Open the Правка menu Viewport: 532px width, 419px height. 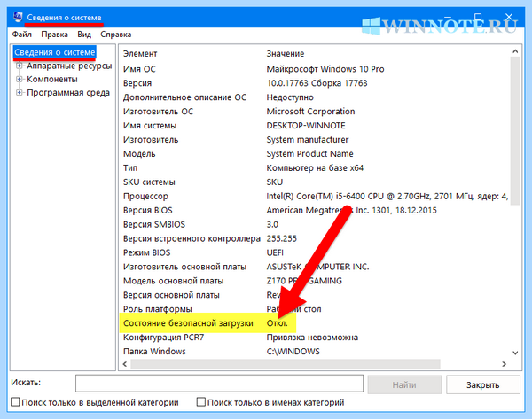pyautogui.click(x=55, y=35)
